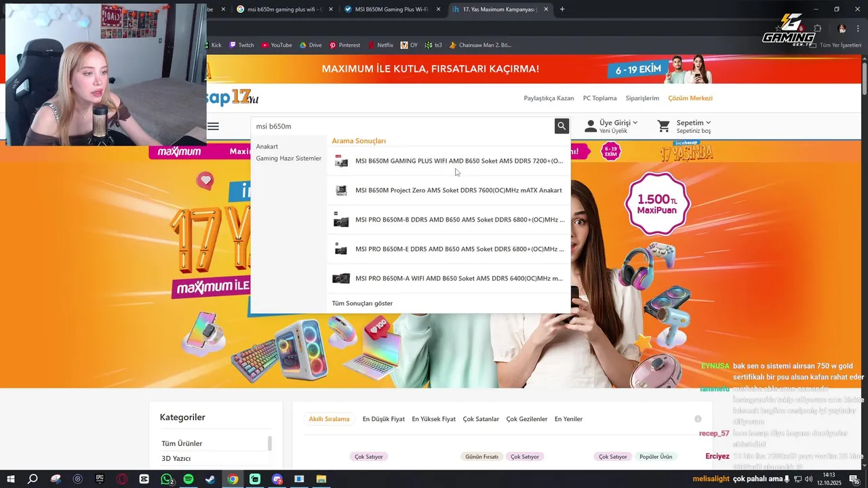Click into the msi b650m search field
This screenshot has height=488, width=868.
[x=403, y=126]
